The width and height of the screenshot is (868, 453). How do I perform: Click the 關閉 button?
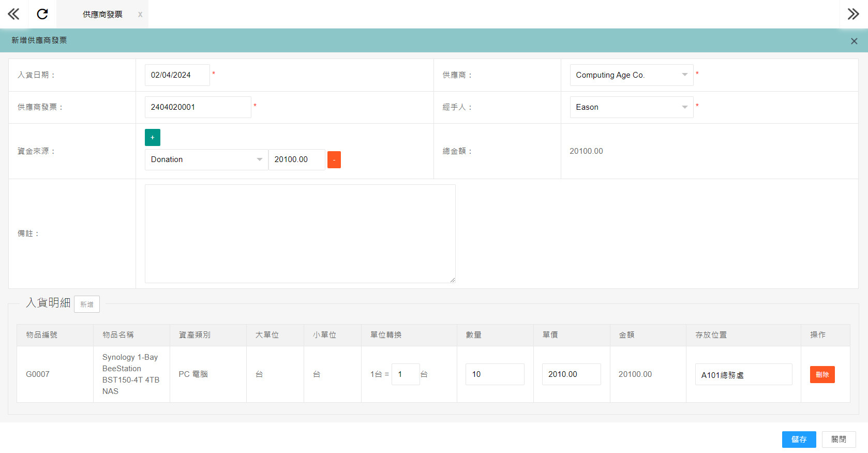[839, 440]
